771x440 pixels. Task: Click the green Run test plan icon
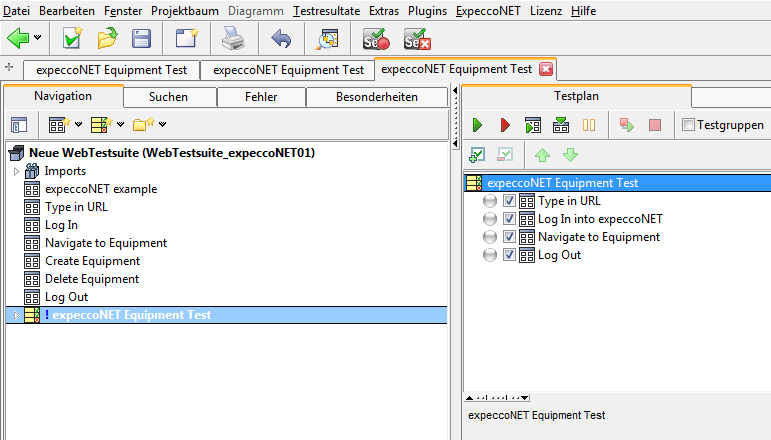pos(478,125)
